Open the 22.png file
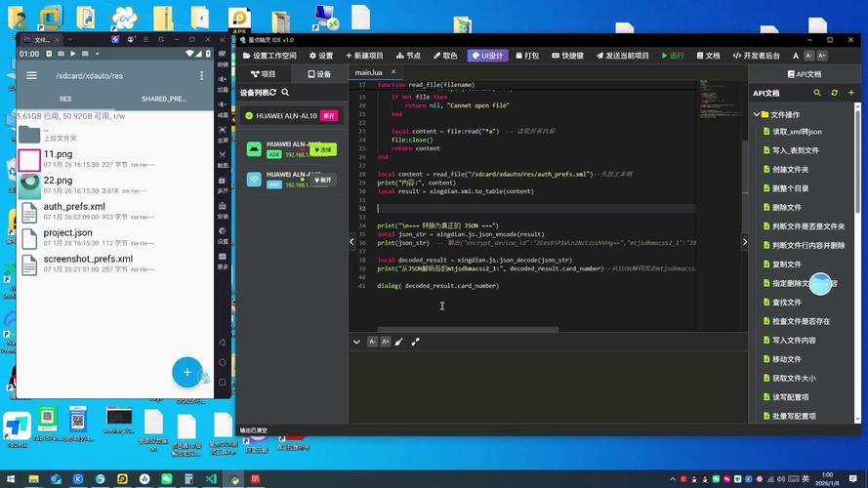Screen dimensions: 868x488 click(x=114, y=185)
